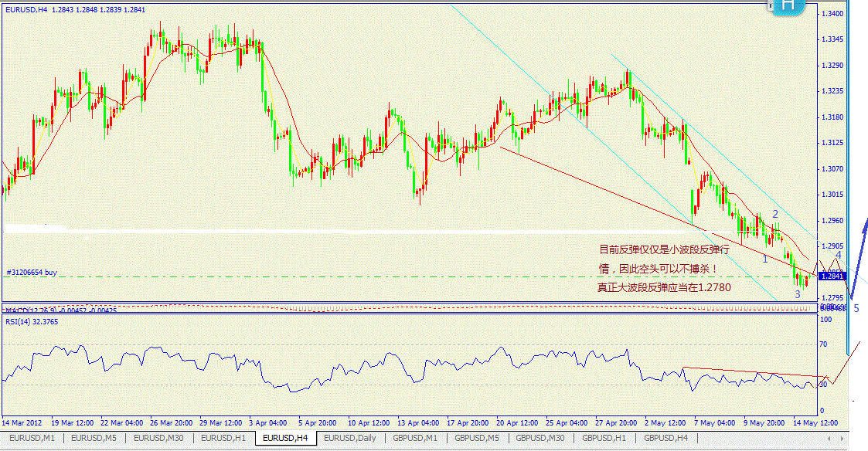Click the 1.3400 price scale label
The width and height of the screenshot is (868, 451).
[833, 14]
